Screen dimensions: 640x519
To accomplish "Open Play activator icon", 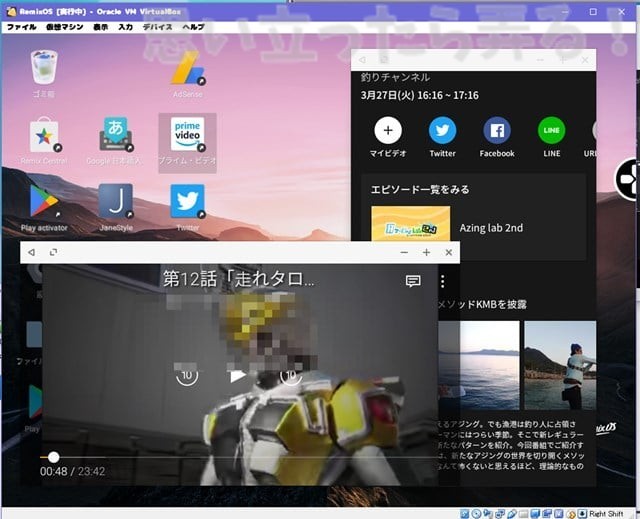I will [44, 201].
